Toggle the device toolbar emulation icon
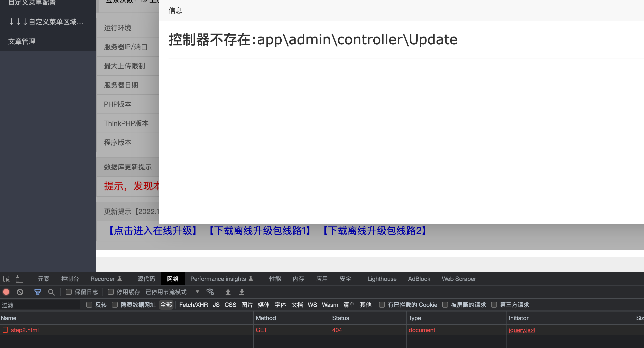Viewport: 644px width, 348px height. pyautogui.click(x=20, y=279)
